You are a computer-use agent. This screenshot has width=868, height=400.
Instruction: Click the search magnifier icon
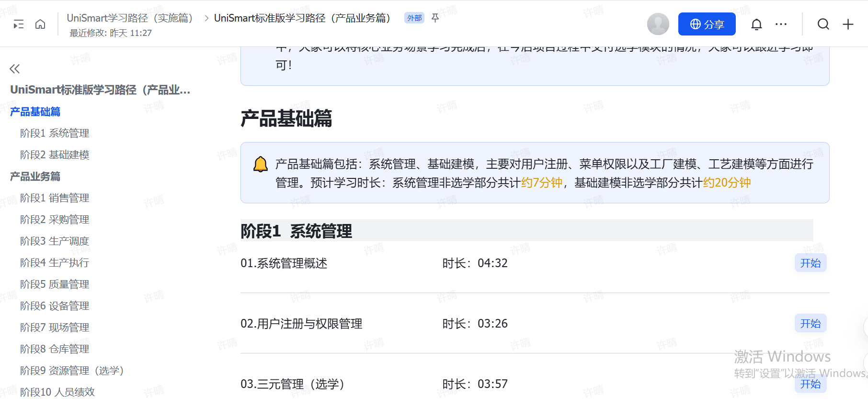click(x=823, y=24)
